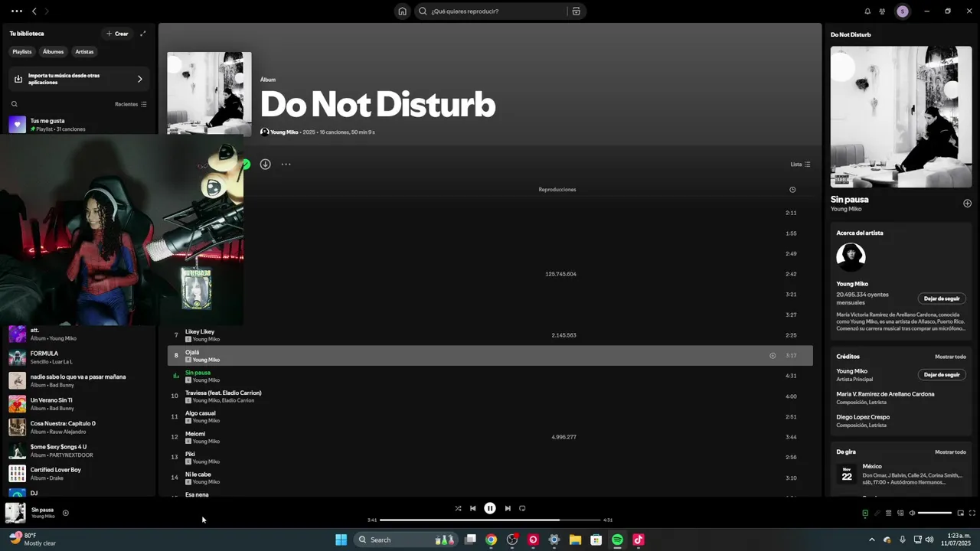
Task: Open Cosa Nuestra: Capítulo 0 album
Action: pyautogui.click(x=80, y=427)
